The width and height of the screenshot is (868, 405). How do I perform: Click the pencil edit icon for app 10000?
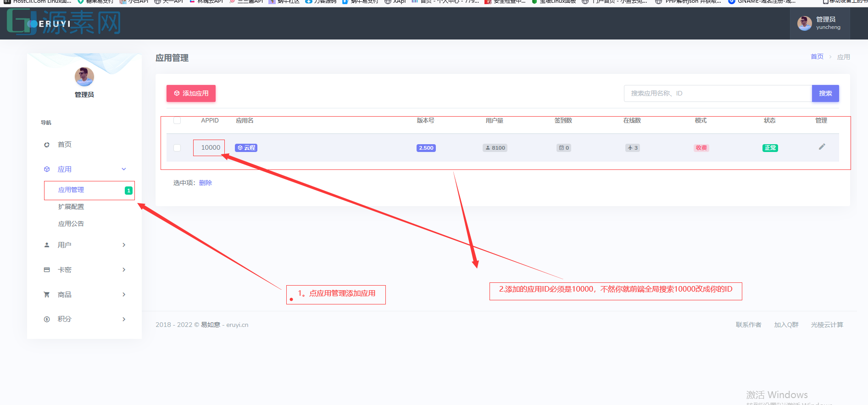(x=822, y=147)
